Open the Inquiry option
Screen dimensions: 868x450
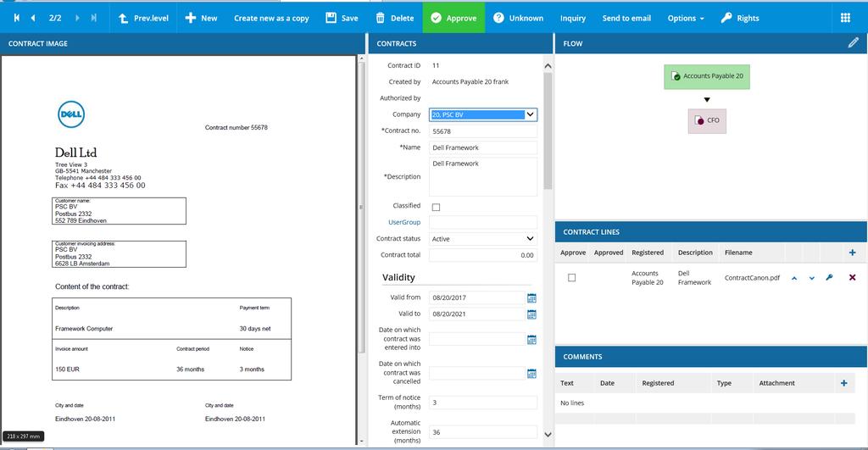[x=573, y=19]
